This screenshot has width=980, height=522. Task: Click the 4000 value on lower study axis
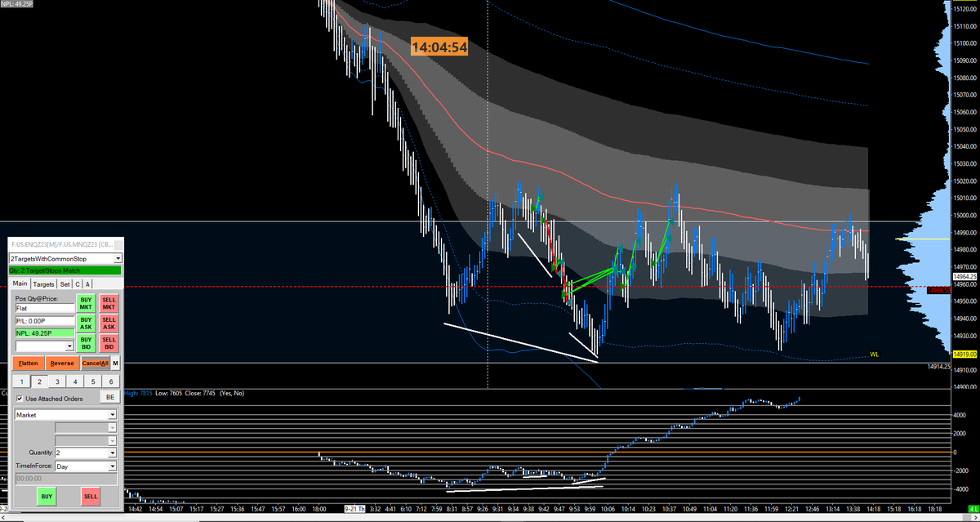(x=961, y=415)
